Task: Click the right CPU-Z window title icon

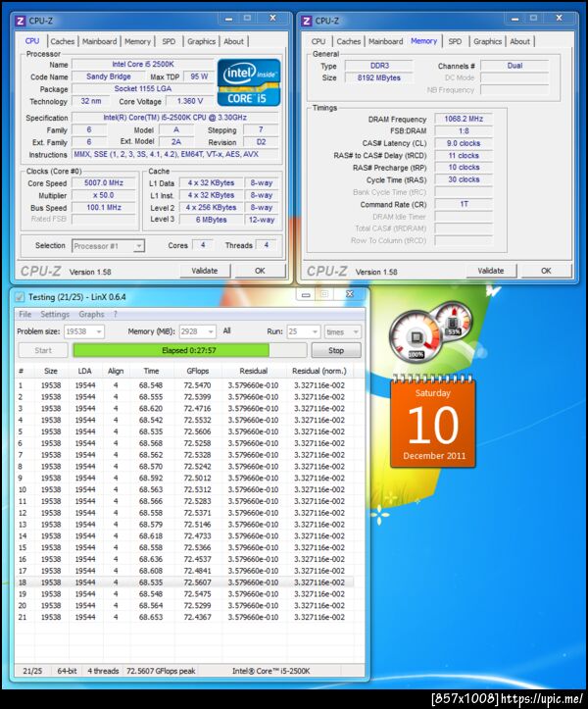Action: tap(307, 21)
